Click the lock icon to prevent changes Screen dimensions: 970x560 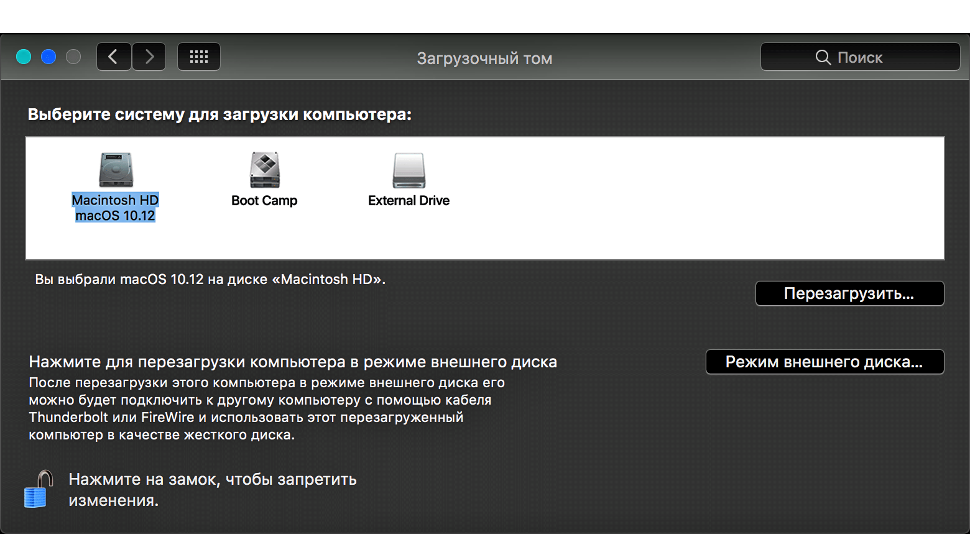(x=38, y=489)
